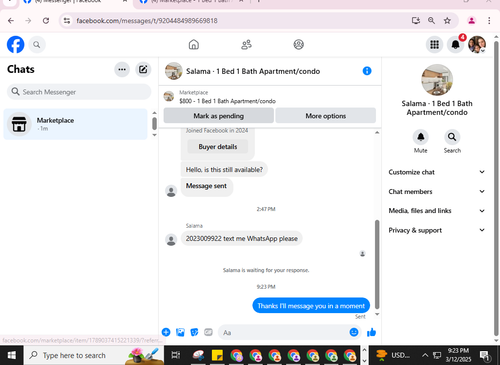Viewport: 500px width, 365px height.
Task: Expand the Customize chat section
Action: point(436,172)
